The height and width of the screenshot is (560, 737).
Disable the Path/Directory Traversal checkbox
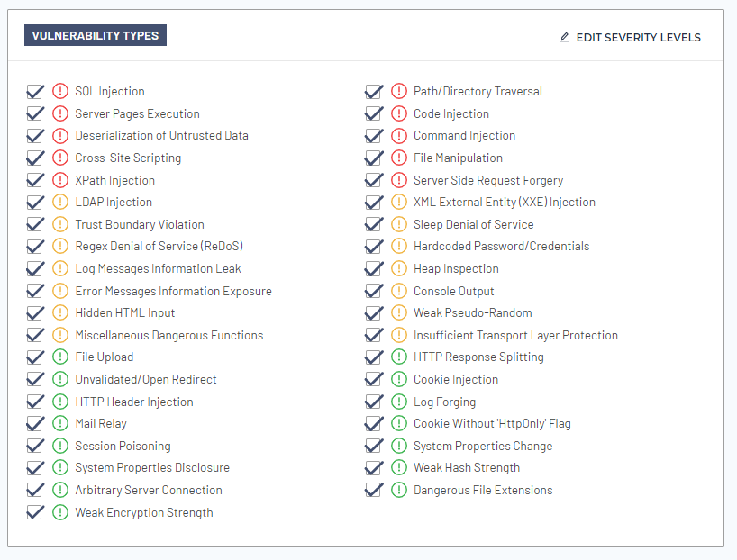tap(374, 92)
